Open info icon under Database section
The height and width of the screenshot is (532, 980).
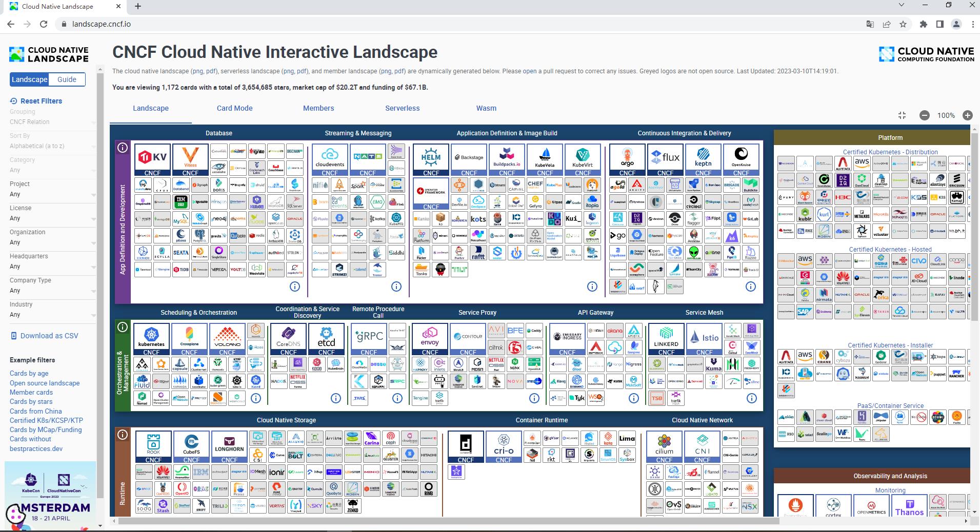pyautogui.click(x=295, y=287)
